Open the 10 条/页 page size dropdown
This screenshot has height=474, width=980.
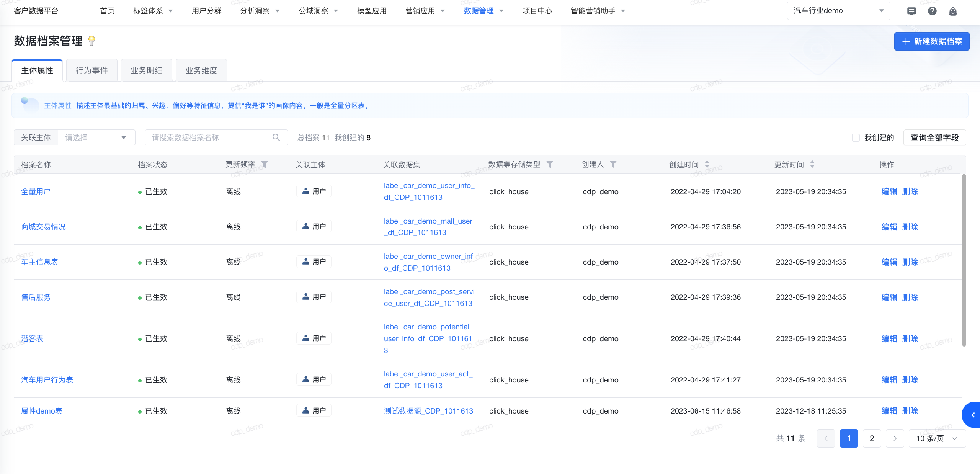click(937, 438)
